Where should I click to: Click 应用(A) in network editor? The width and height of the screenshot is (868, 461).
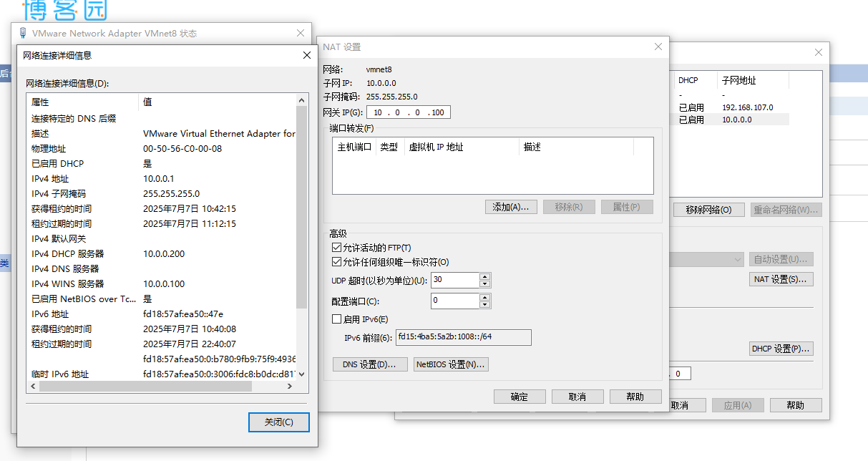[x=737, y=405]
